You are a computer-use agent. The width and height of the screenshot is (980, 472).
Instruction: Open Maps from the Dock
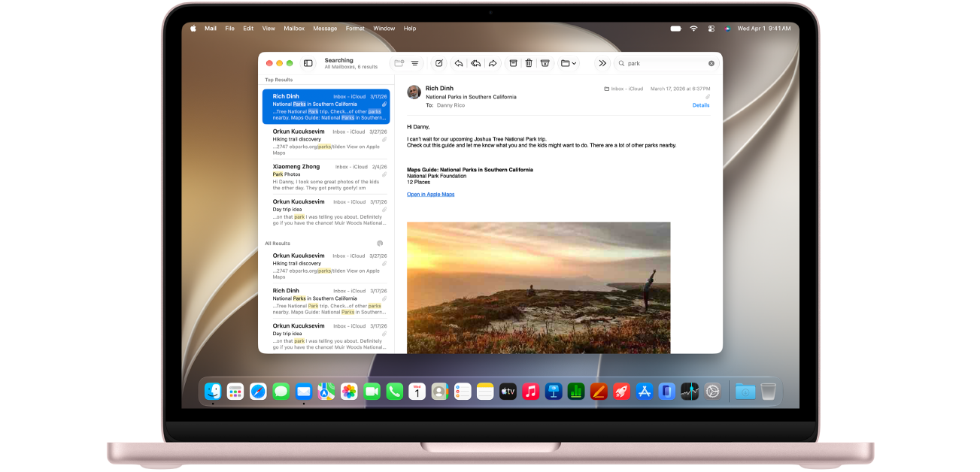(x=326, y=392)
